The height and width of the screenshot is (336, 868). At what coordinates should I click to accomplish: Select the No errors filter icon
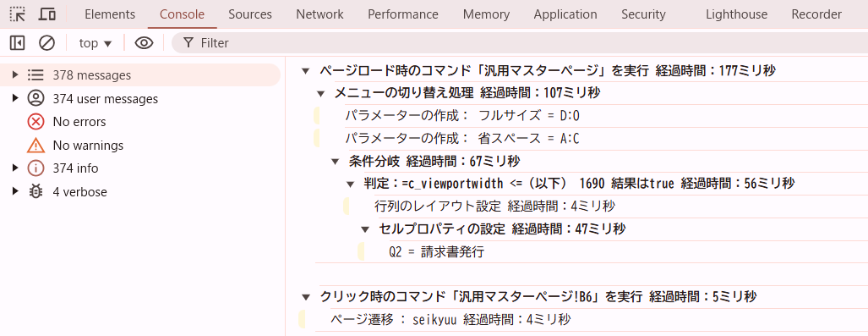point(35,121)
